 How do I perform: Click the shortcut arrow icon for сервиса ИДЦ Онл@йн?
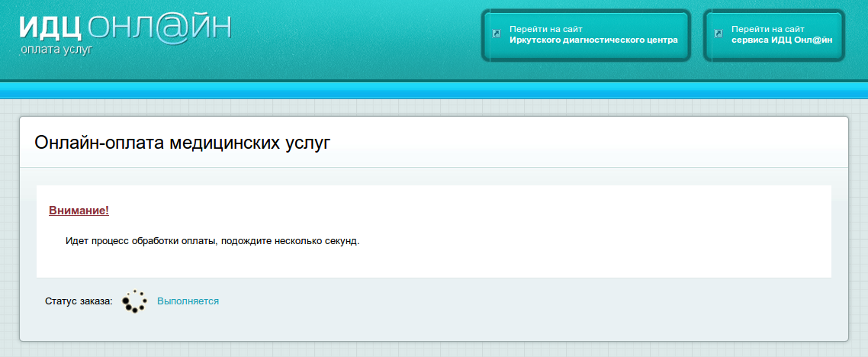coord(719,34)
